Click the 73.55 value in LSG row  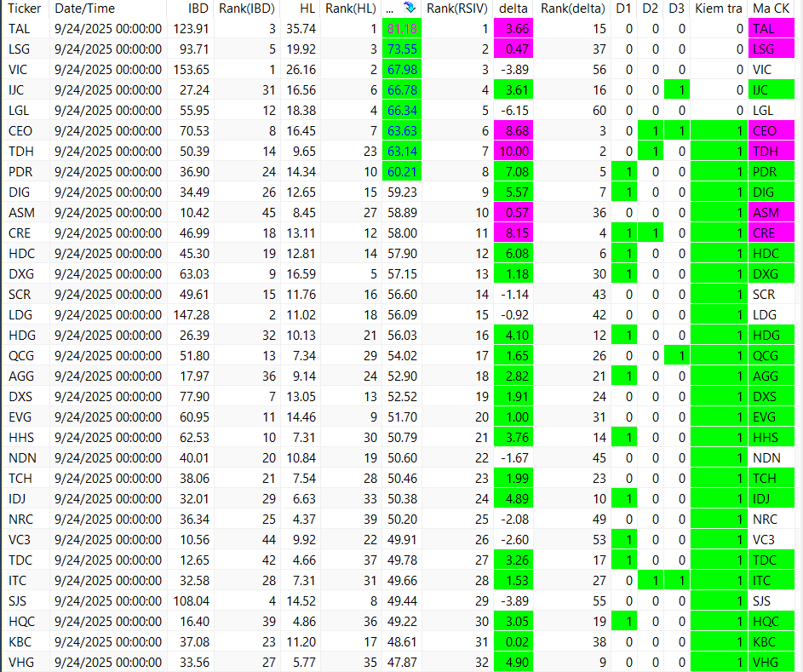pyautogui.click(x=402, y=49)
